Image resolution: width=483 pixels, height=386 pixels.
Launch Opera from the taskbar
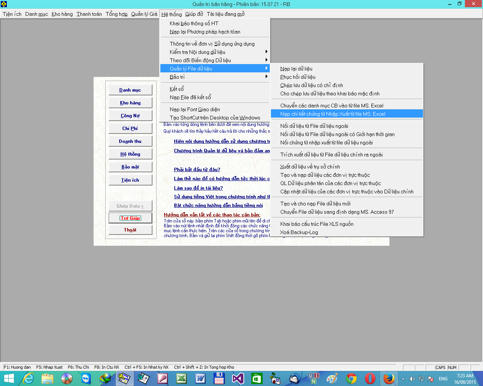(370, 379)
